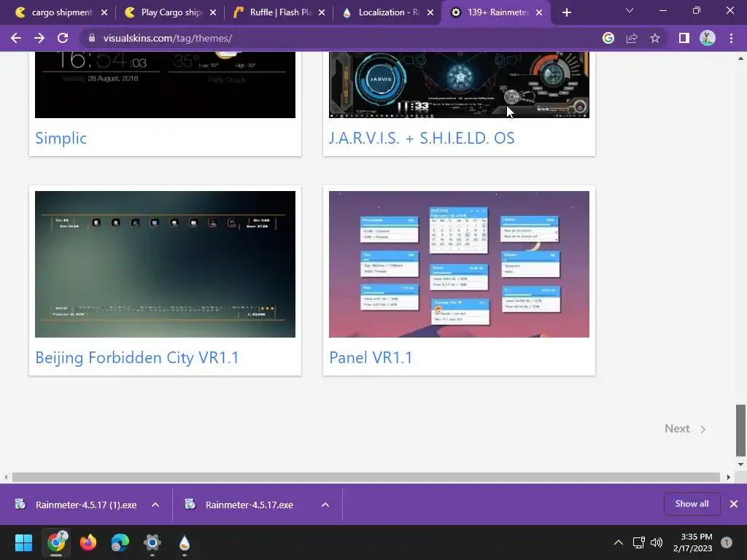747x560 pixels.
Task: Open the Chrome profile avatar
Action: (708, 38)
